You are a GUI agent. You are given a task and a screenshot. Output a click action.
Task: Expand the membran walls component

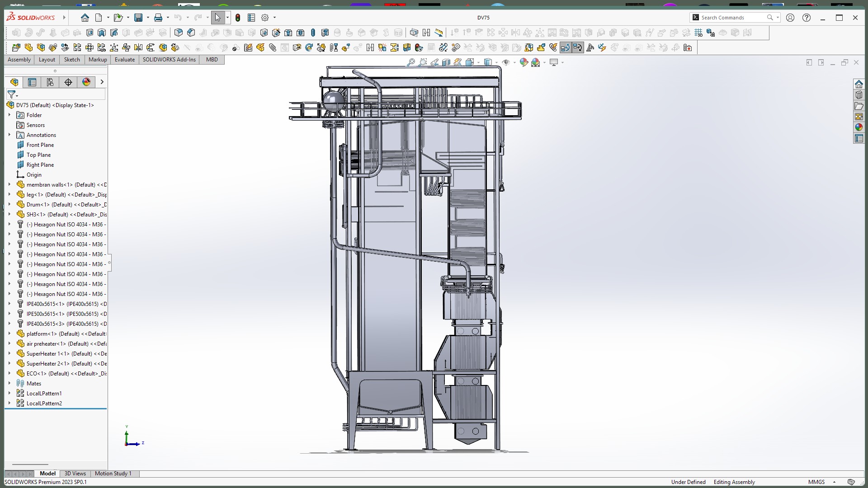pos(9,185)
